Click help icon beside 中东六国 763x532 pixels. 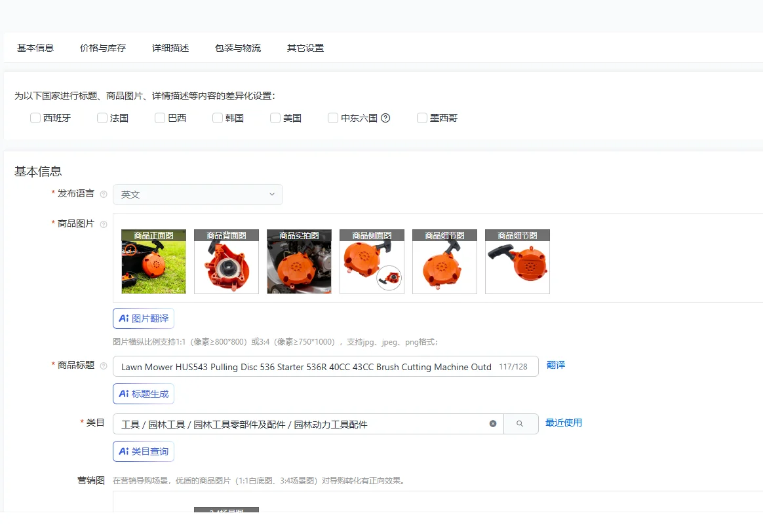pos(385,118)
